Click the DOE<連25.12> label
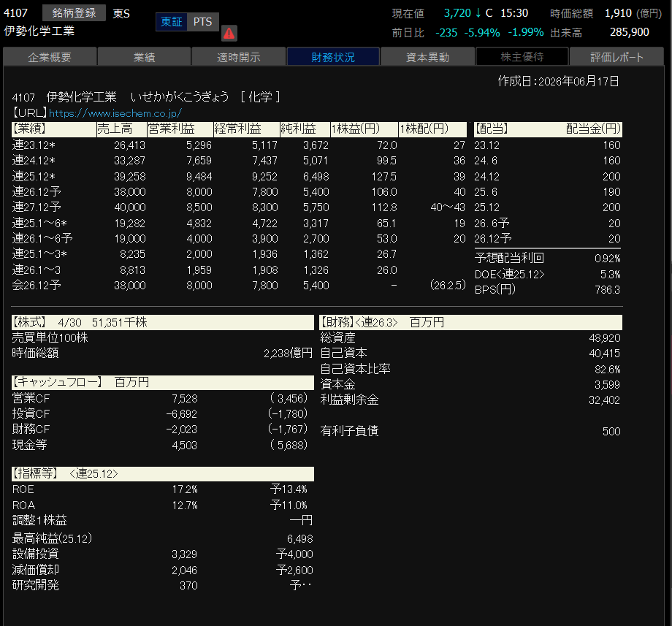Screen dimensions: 672x626 click(x=509, y=274)
